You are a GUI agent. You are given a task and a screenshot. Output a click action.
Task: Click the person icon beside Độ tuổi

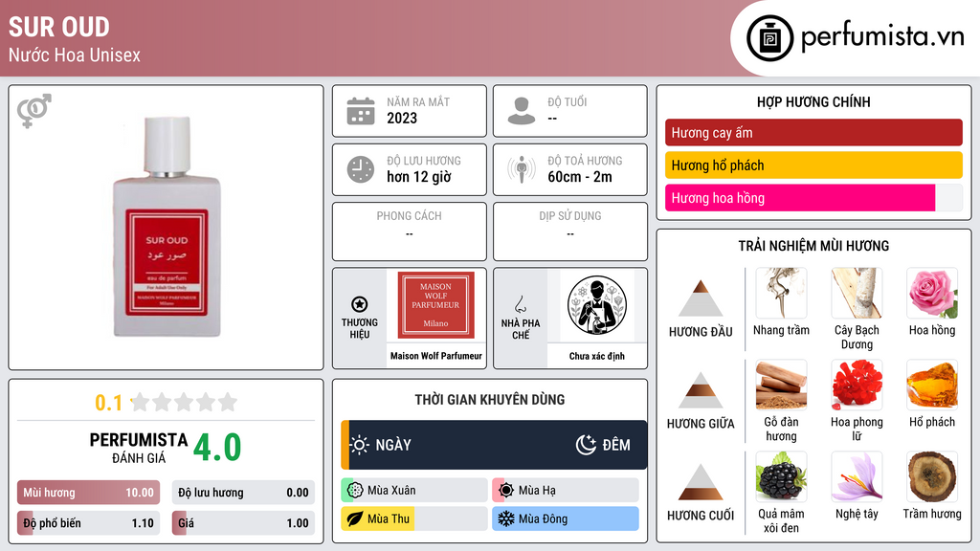(522, 111)
